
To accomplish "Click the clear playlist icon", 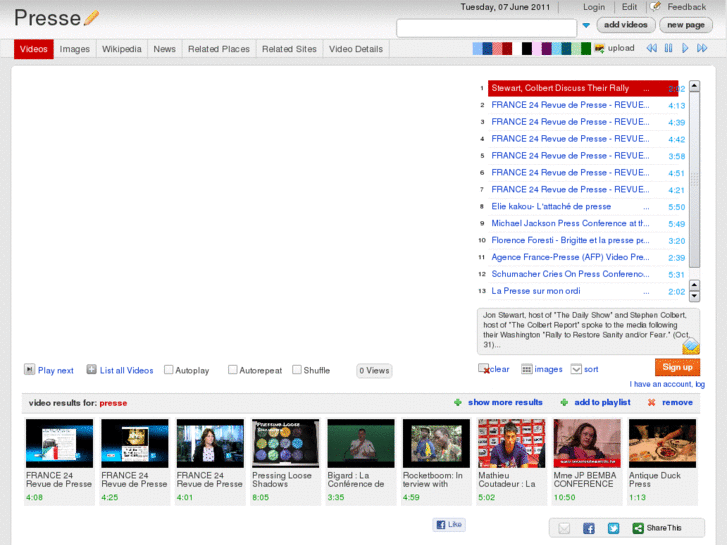I will coord(484,369).
